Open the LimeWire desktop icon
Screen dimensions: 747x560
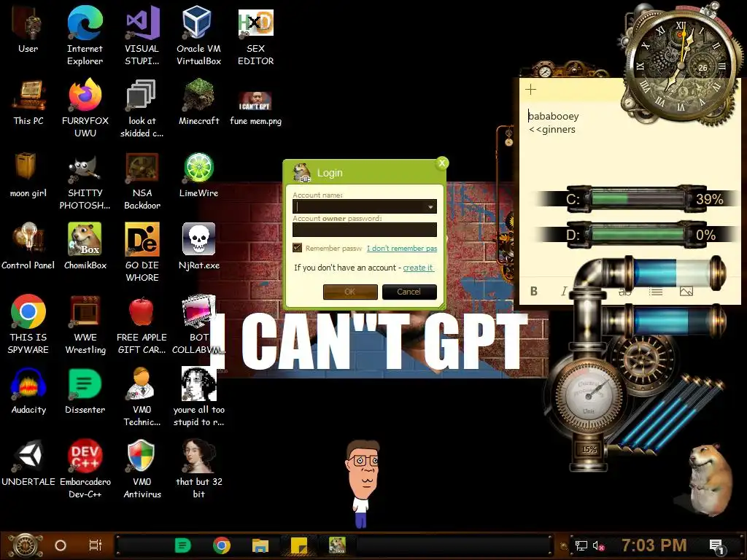pos(198,174)
